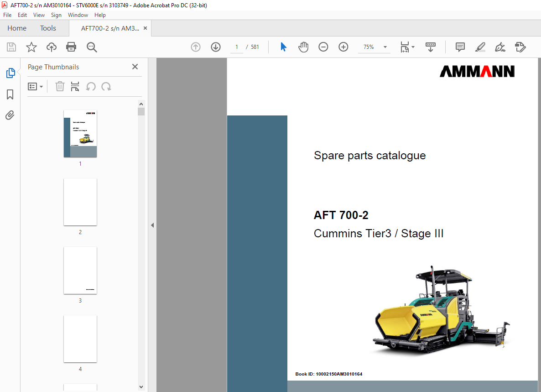Screen dimensions: 541x392
Task: Click the Book ID 10002150AM3010164 text
Action: point(329,374)
